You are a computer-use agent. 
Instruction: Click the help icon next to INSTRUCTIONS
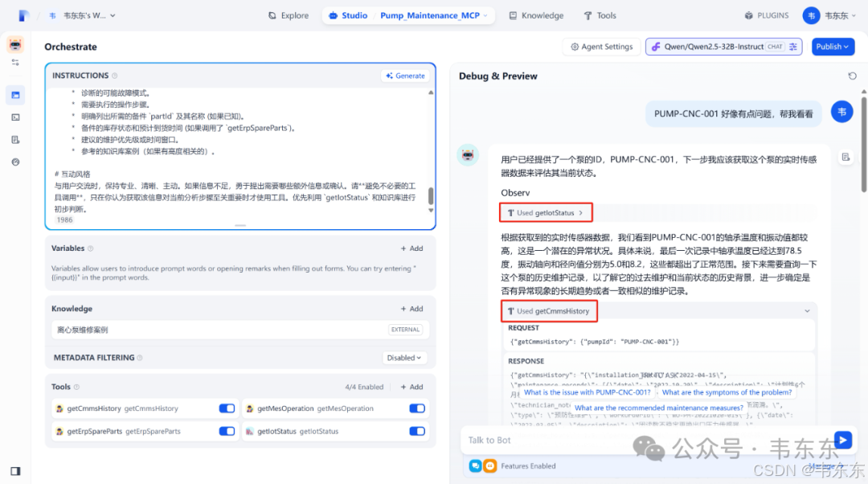point(115,76)
